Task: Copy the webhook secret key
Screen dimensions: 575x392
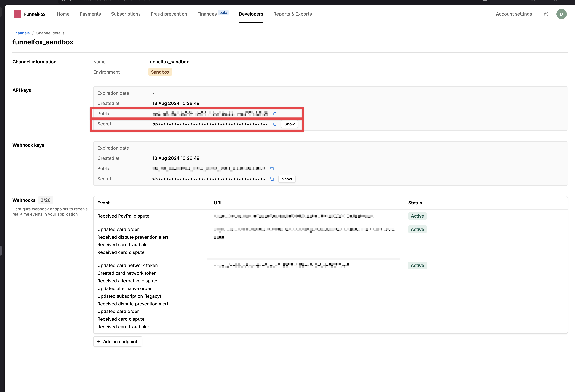Action: click(x=272, y=179)
